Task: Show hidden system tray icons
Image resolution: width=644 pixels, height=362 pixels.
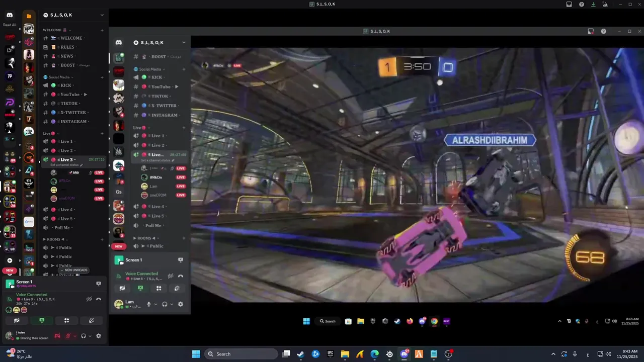Action: click(553, 354)
